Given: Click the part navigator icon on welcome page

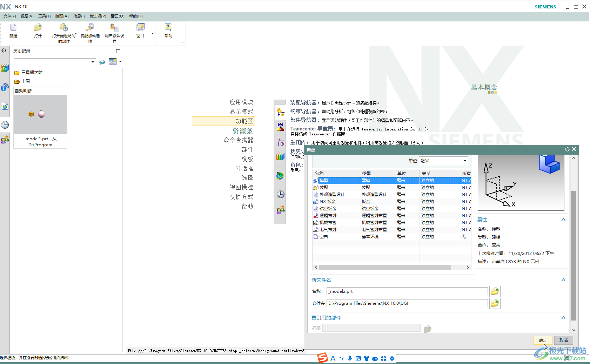Looking at the screenshot, I should pos(280,142).
